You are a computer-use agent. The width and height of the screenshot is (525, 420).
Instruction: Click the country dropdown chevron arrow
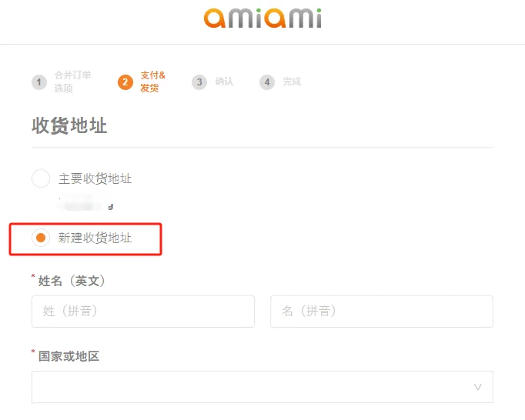coord(478,387)
